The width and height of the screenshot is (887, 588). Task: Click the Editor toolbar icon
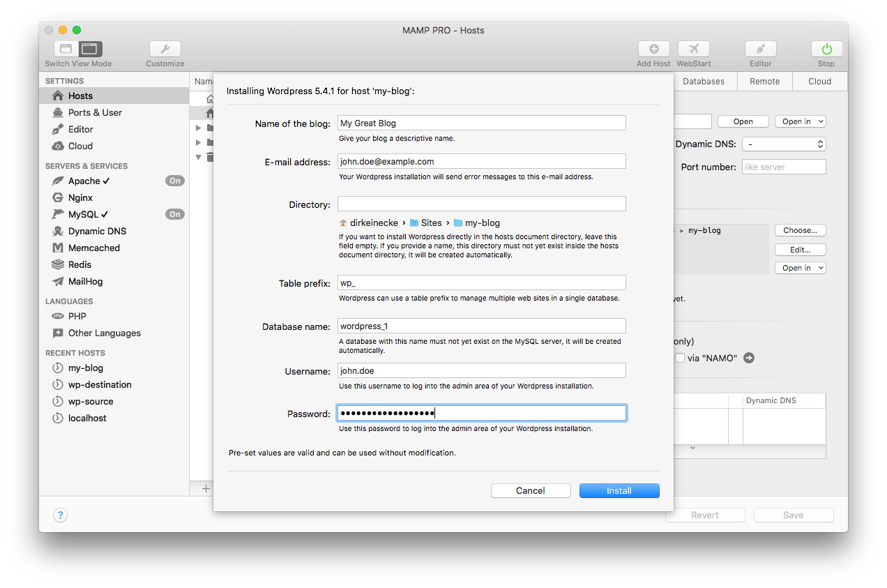760,49
